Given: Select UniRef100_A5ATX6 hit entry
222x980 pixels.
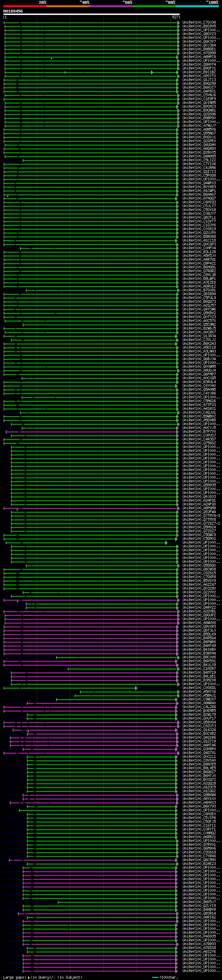Looking at the screenshot, I should (199, 691).
